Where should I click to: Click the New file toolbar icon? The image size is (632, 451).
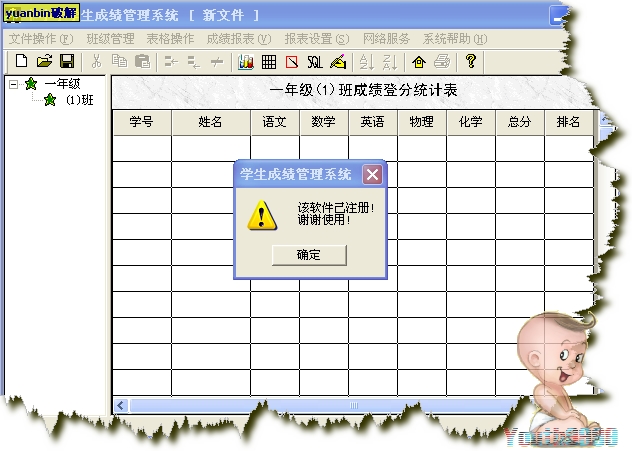(x=22, y=62)
